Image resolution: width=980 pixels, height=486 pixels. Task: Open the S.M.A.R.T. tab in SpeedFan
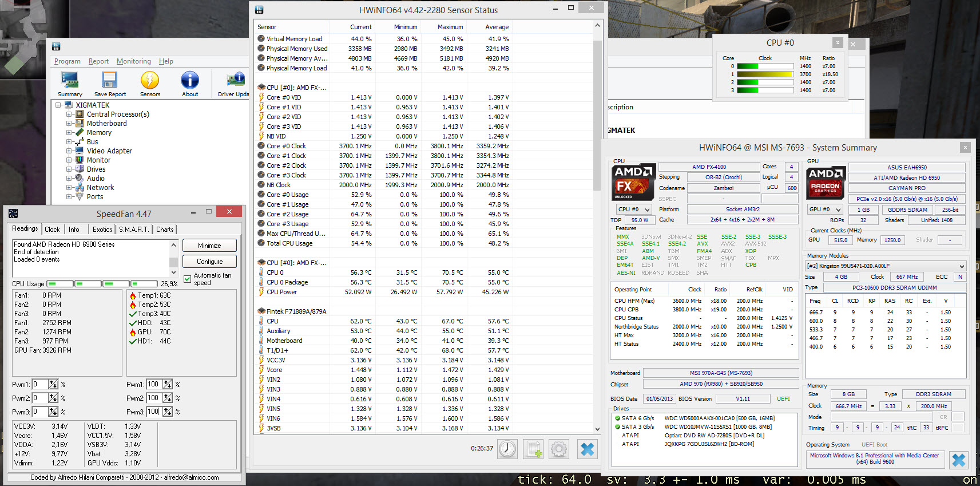(134, 230)
